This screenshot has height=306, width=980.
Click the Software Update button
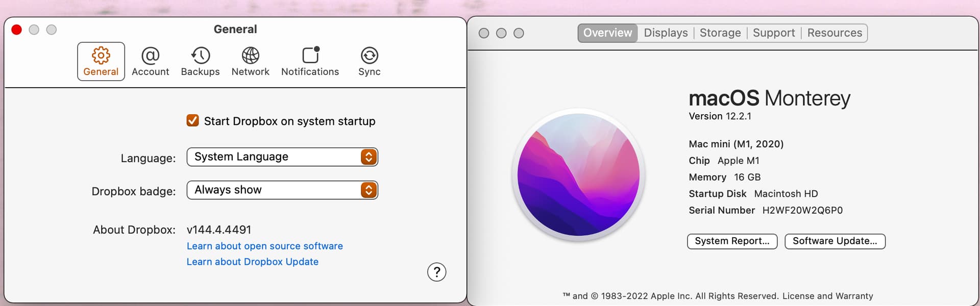(x=835, y=241)
